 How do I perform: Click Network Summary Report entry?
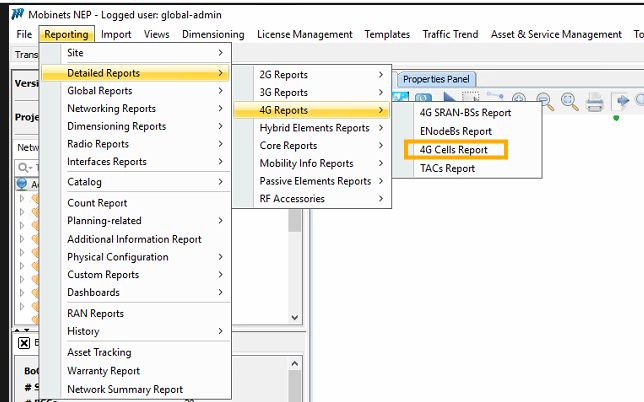(x=124, y=390)
